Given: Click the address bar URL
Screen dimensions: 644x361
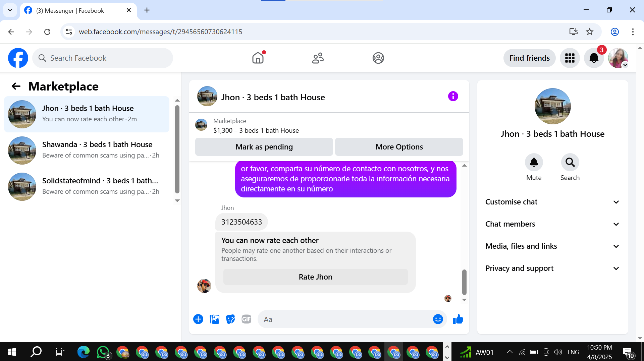Looking at the screenshot, I should 160,32.
